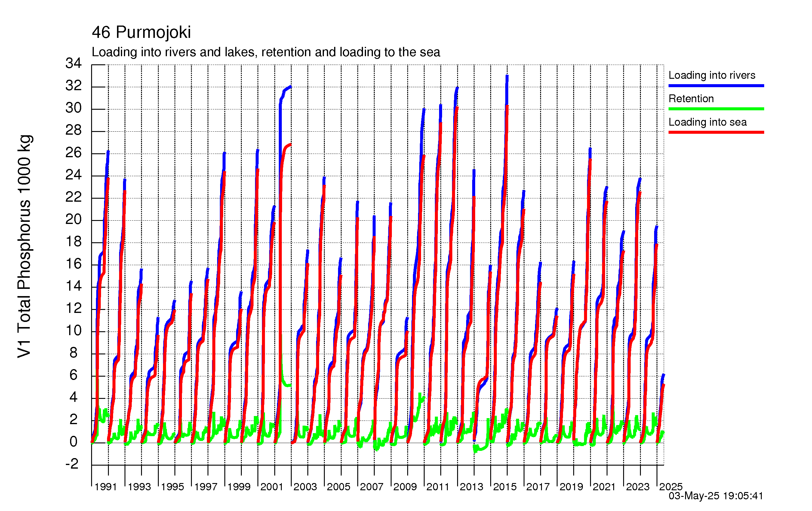Click the red legend line swatch
The image size is (812, 511).
[716, 132]
